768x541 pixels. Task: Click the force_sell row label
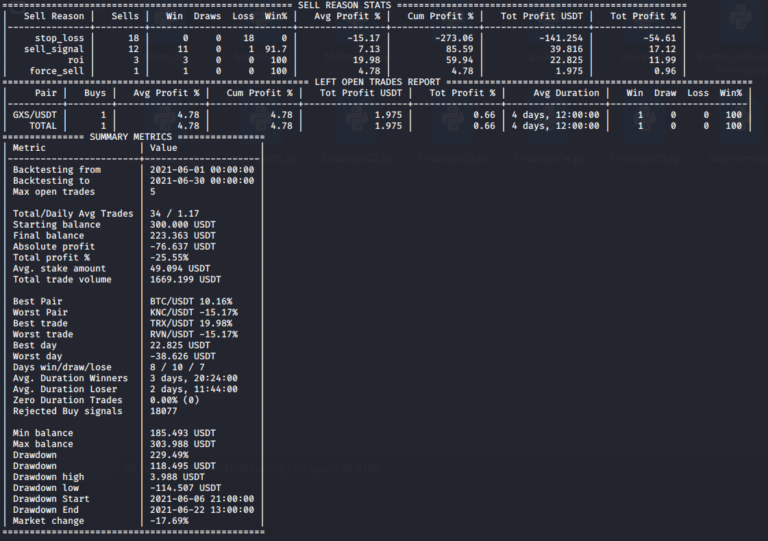[x=54, y=70]
